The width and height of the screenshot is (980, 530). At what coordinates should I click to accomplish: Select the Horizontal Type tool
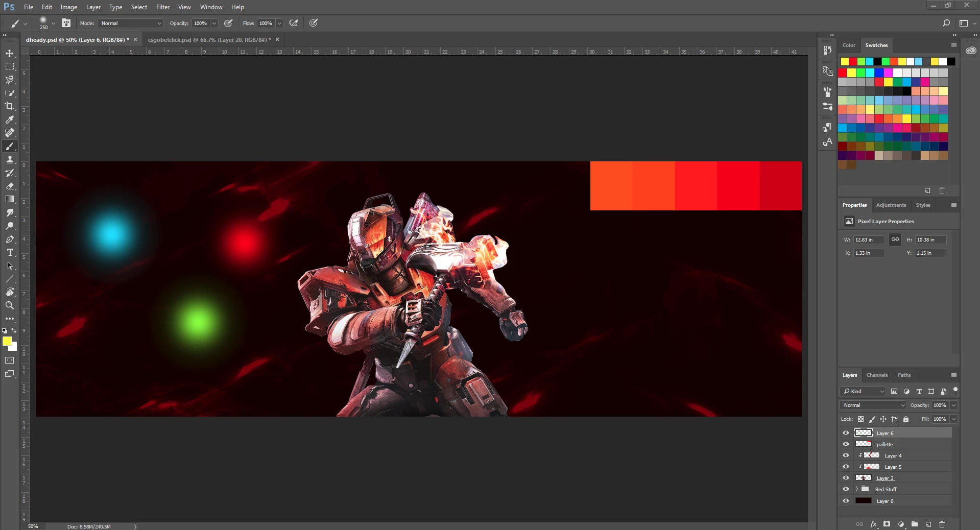pos(10,252)
